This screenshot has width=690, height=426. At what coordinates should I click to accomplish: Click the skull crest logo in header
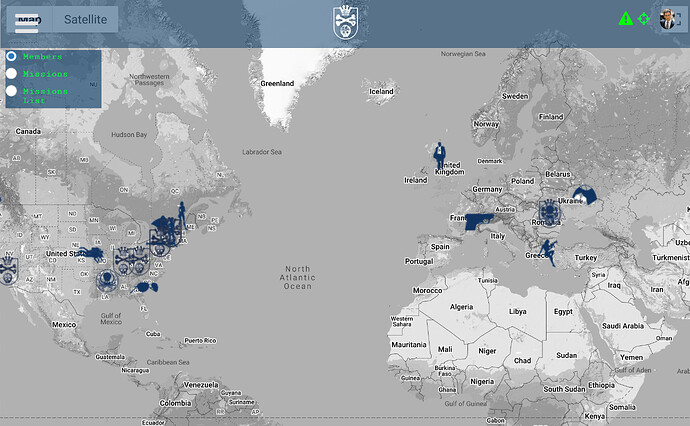click(345, 22)
